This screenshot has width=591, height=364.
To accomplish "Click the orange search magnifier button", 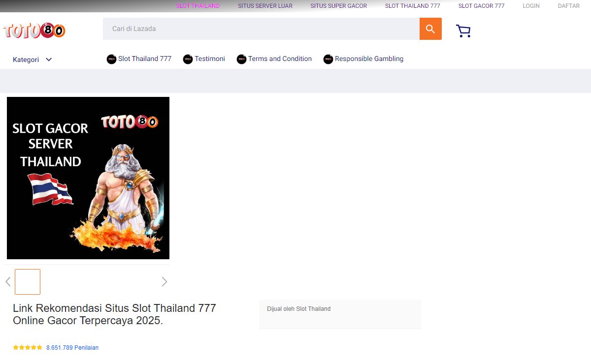I will [x=430, y=29].
